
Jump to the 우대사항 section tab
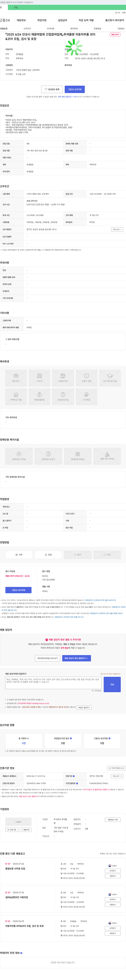click(51, 29)
